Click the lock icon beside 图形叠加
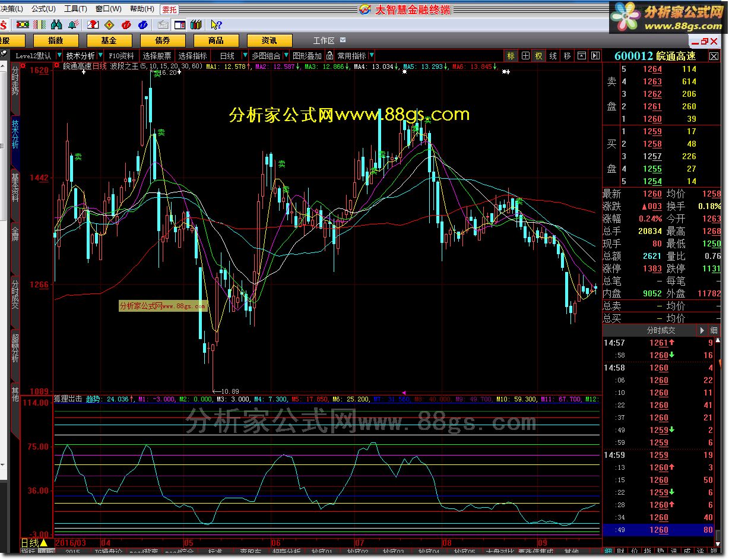This screenshot has width=729, height=560. [329, 56]
